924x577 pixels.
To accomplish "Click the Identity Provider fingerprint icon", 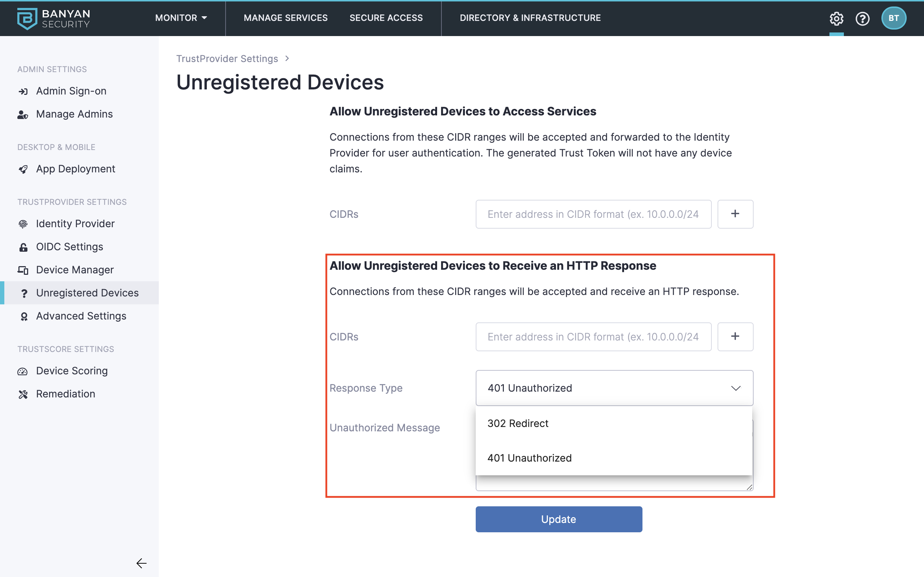I will 23,224.
